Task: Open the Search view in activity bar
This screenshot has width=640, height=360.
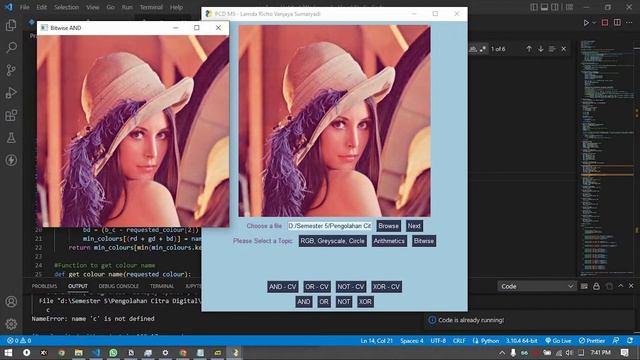Action: 11,48
